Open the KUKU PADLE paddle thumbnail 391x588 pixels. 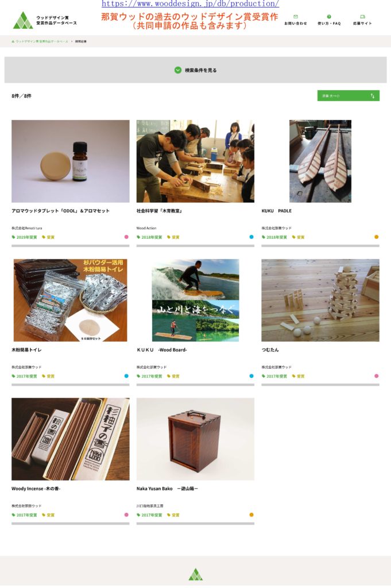[x=320, y=161]
